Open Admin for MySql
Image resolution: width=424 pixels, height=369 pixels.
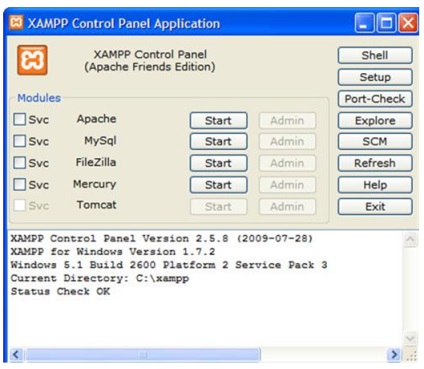pos(287,142)
